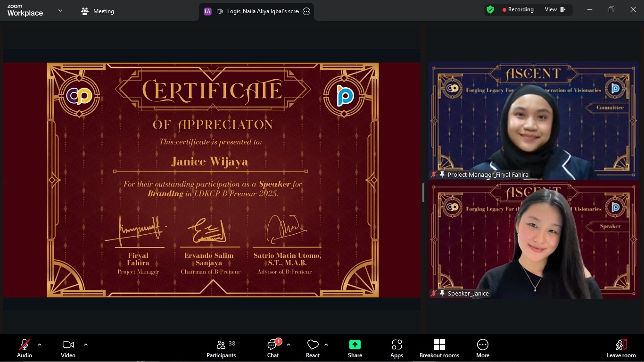The height and width of the screenshot is (362, 644).
Task: Expand the audio settings arrow
Action: (x=40, y=345)
